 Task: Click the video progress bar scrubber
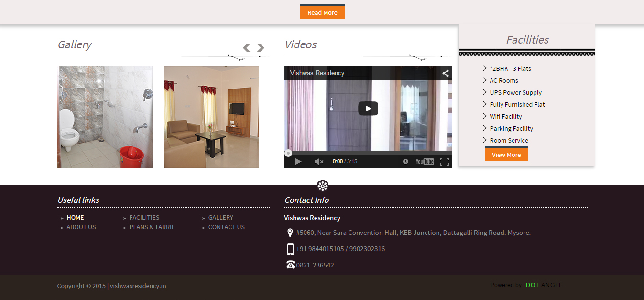point(288,153)
